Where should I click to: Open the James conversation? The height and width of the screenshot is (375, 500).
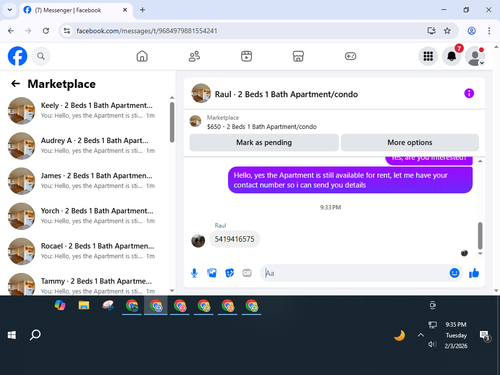[87, 181]
